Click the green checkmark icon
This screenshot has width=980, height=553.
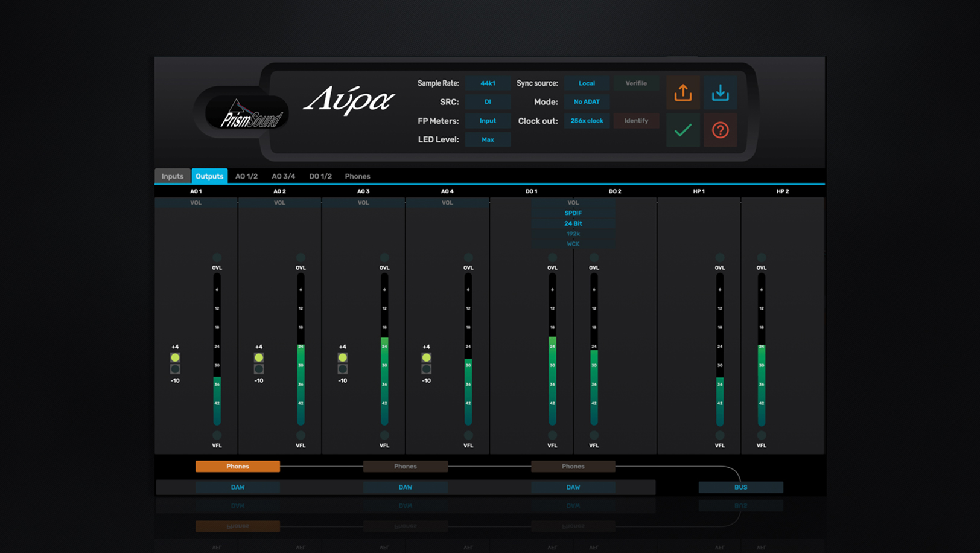(x=683, y=130)
